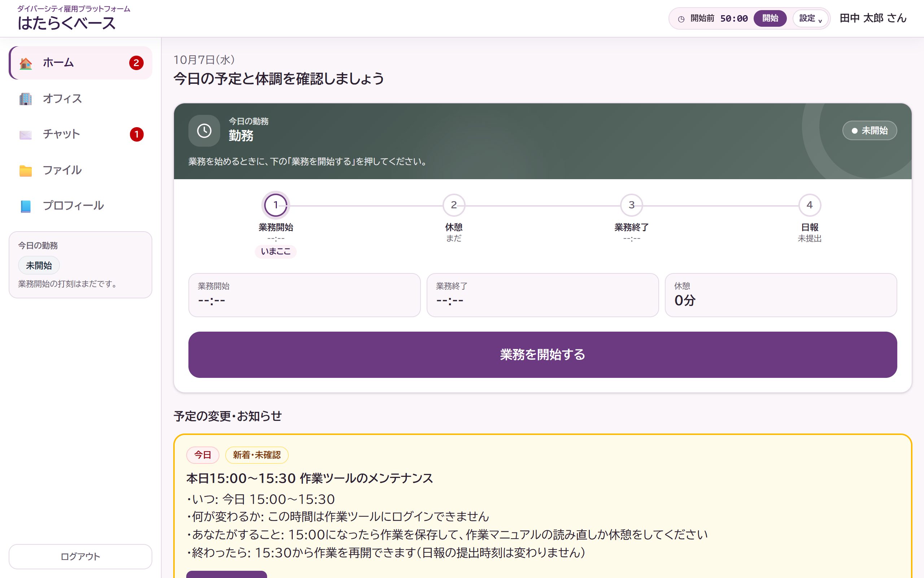Click the heading 予定の変更・お知らせ
Image resolution: width=924 pixels, height=578 pixels.
pos(227,416)
